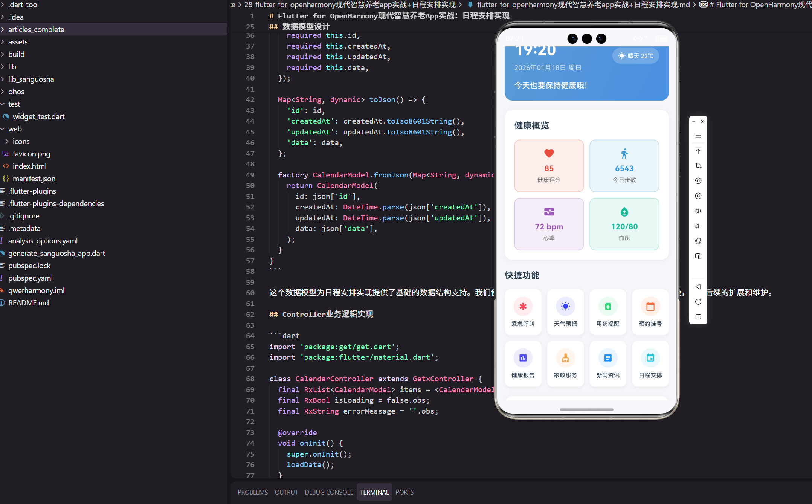
Task: Tap the 晴天 22°C weather chip
Action: pyautogui.click(x=635, y=56)
